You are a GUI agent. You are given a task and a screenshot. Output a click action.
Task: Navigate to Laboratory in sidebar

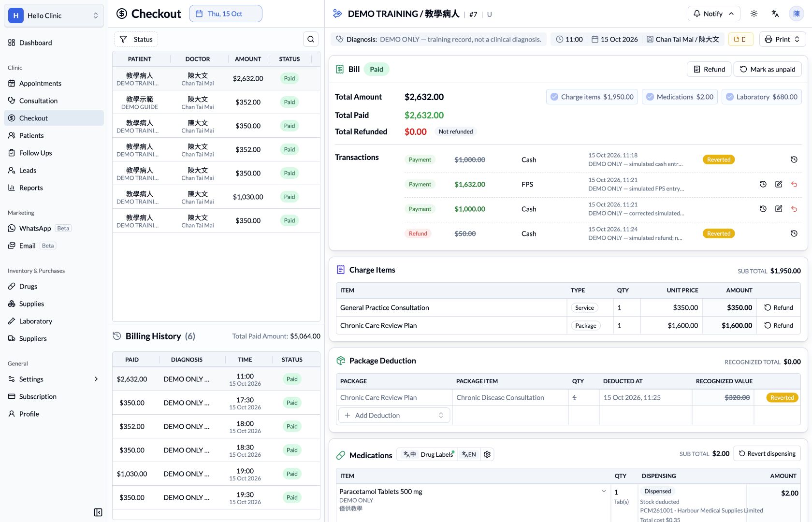pyautogui.click(x=54, y=321)
